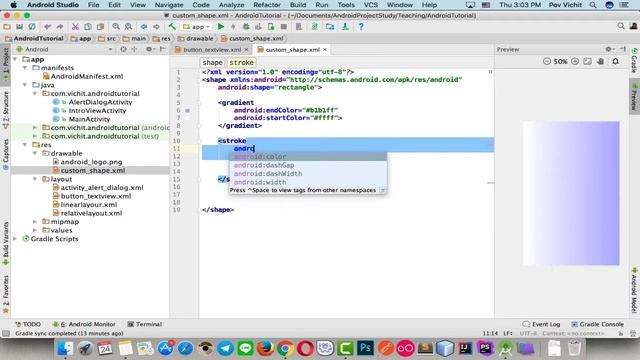This screenshot has height=360, width=640.
Task: Open Help with the question mark icon
Action: [361, 27]
